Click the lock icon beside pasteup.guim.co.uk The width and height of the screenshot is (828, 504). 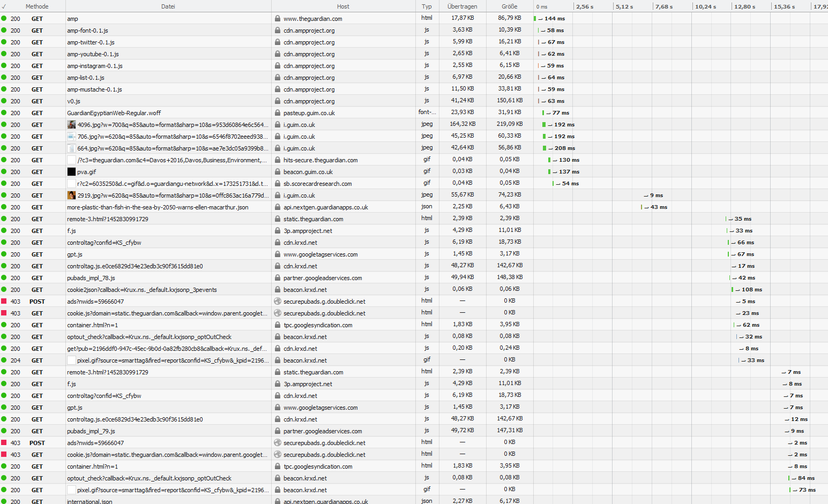point(278,112)
